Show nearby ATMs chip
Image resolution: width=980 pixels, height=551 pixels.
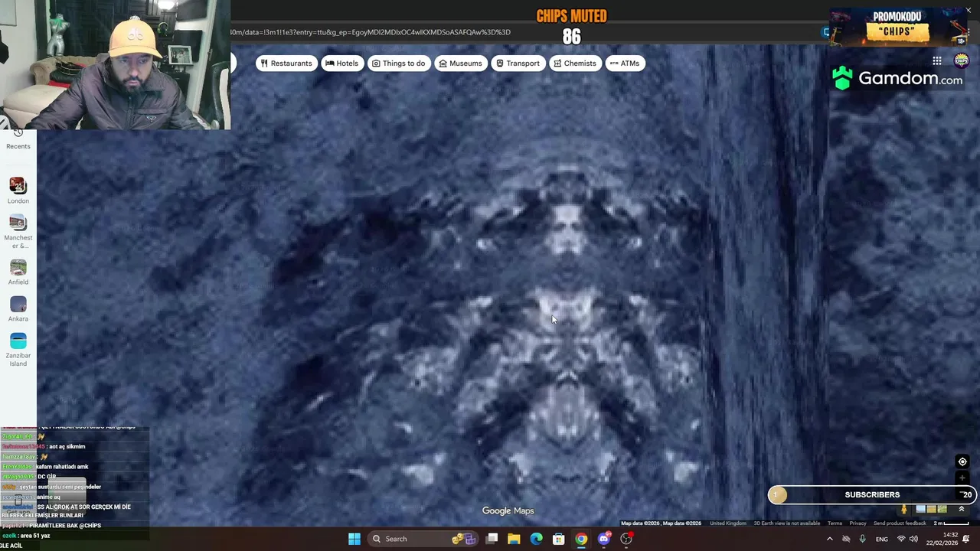(x=625, y=64)
